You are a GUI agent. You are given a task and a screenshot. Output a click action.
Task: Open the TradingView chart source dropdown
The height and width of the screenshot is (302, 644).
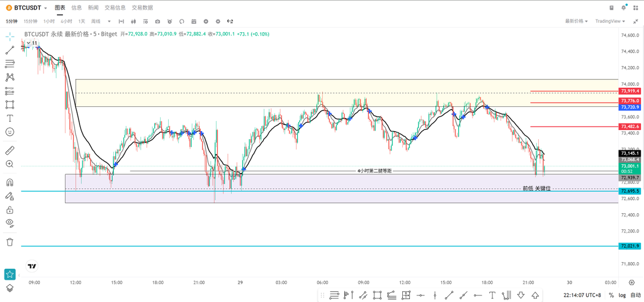[610, 21]
